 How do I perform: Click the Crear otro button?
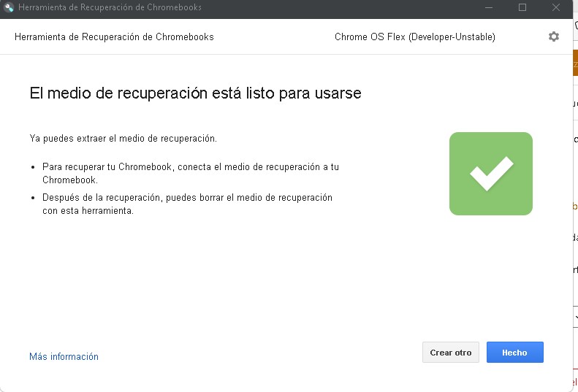(x=450, y=352)
